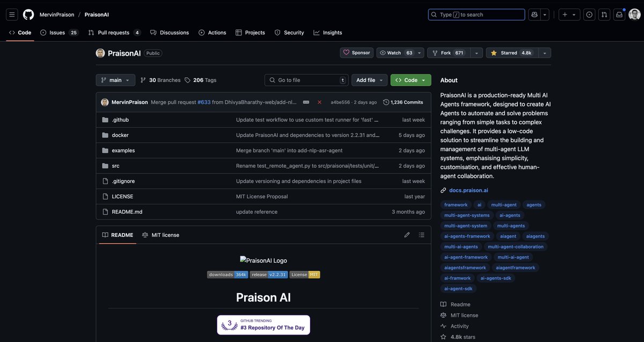Open the Insights tab
This screenshot has width=644, height=342.
(x=328, y=33)
